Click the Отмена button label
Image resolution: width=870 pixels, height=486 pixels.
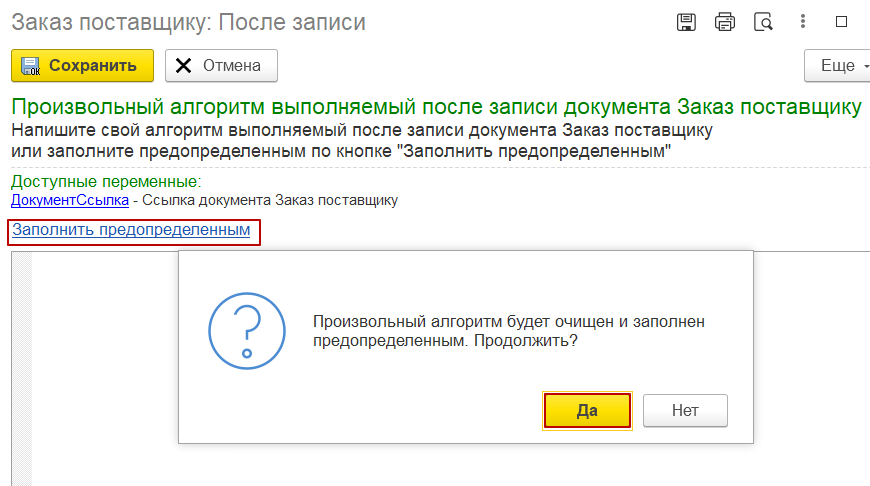(x=231, y=65)
